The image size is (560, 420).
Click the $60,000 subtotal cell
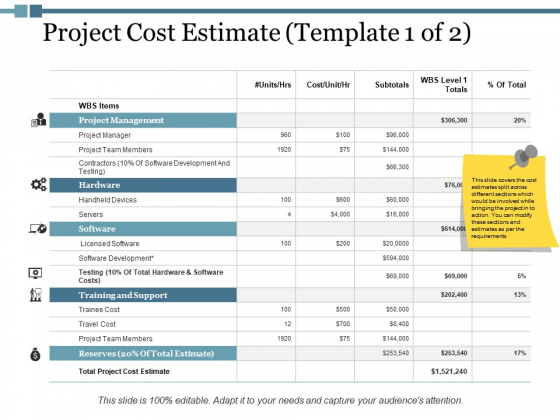coord(397,200)
